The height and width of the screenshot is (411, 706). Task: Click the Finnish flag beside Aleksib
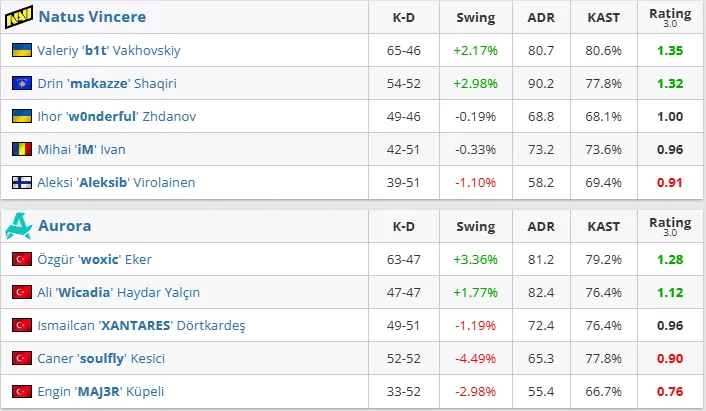click(x=19, y=182)
